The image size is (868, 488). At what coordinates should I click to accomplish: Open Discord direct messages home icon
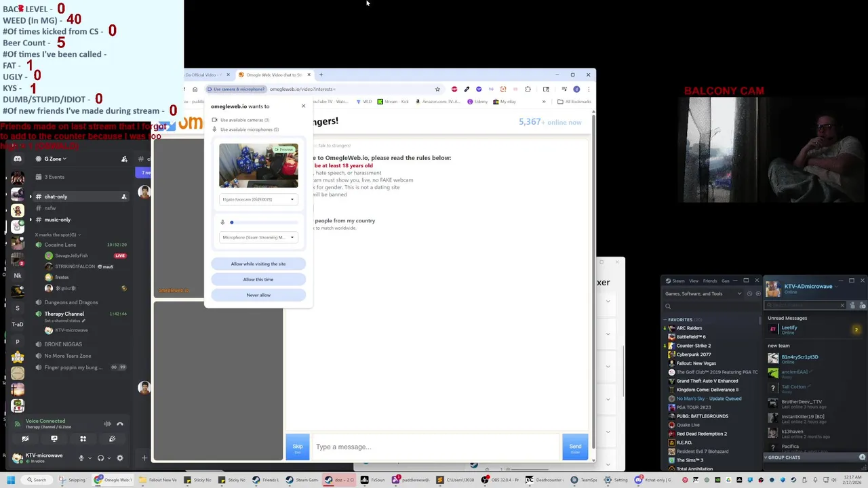click(x=18, y=159)
